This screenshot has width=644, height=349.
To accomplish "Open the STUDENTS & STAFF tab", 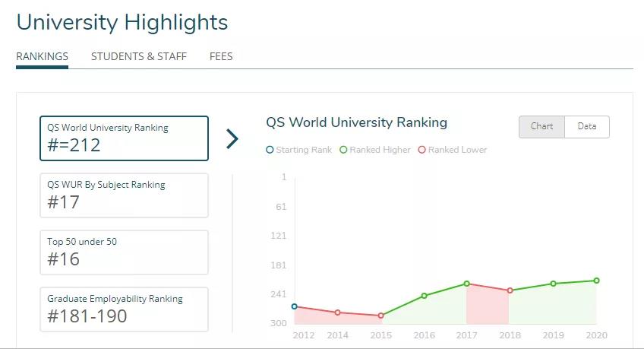I will click(x=139, y=56).
